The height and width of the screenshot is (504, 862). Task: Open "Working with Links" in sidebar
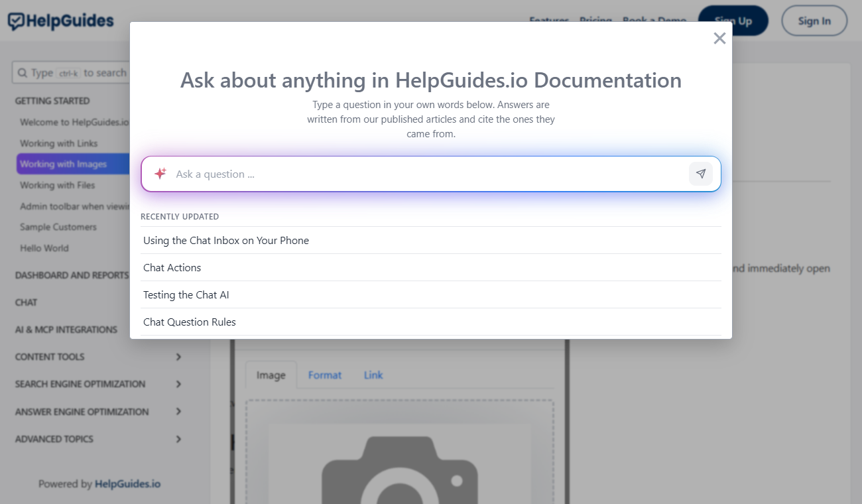pyautogui.click(x=58, y=143)
